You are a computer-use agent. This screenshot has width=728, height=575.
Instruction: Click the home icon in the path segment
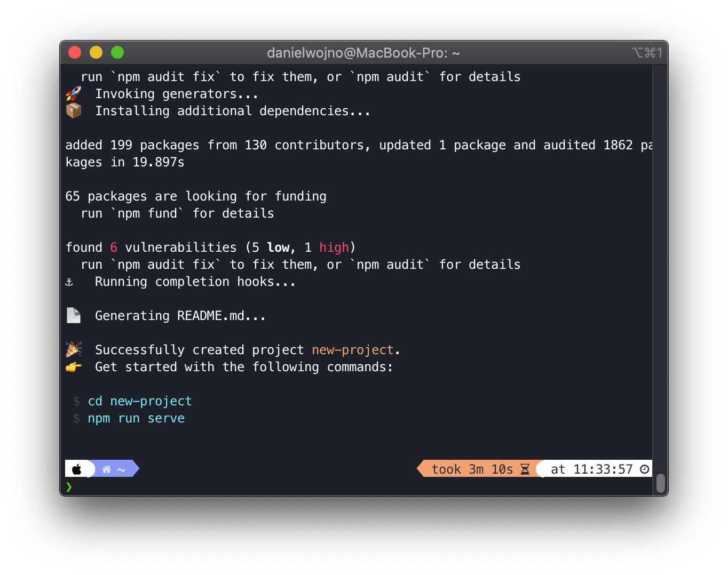[x=106, y=469]
